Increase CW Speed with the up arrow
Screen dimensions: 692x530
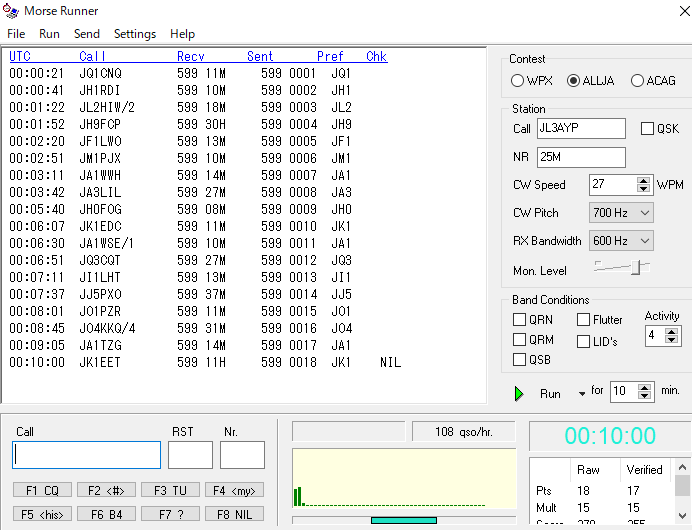point(643,180)
